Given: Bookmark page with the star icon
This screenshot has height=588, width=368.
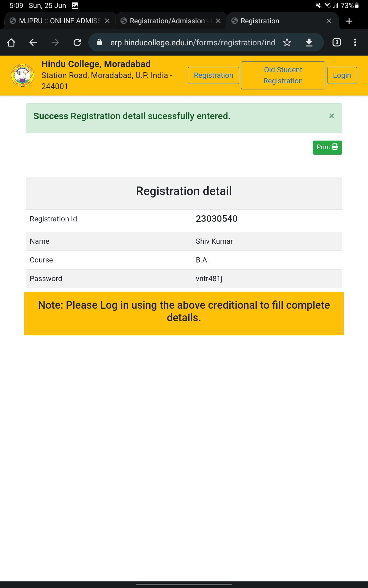Looking at the screenshot, I should click(287, 42).
